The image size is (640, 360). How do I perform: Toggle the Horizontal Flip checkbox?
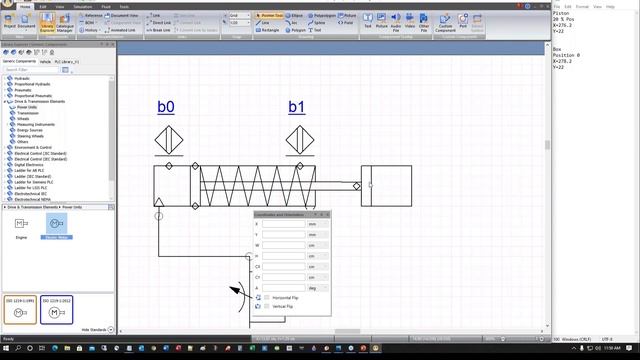tap(267, 298)
